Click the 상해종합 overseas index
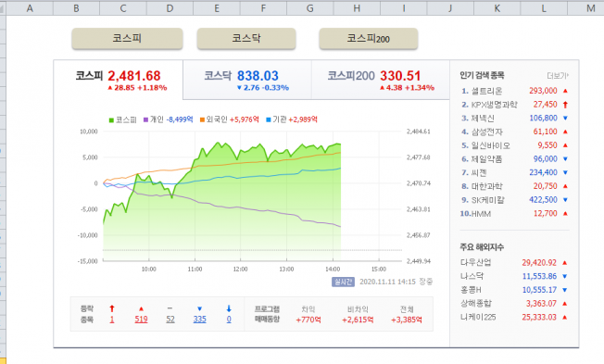This screenshot has height=364, width=604. [476, 304]
